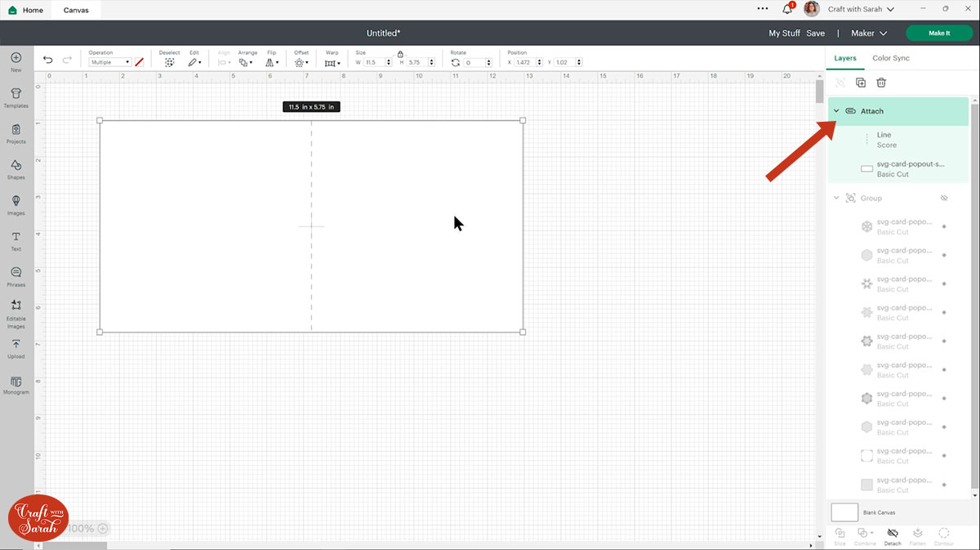Open My Stuff

[x=784, y=34]
